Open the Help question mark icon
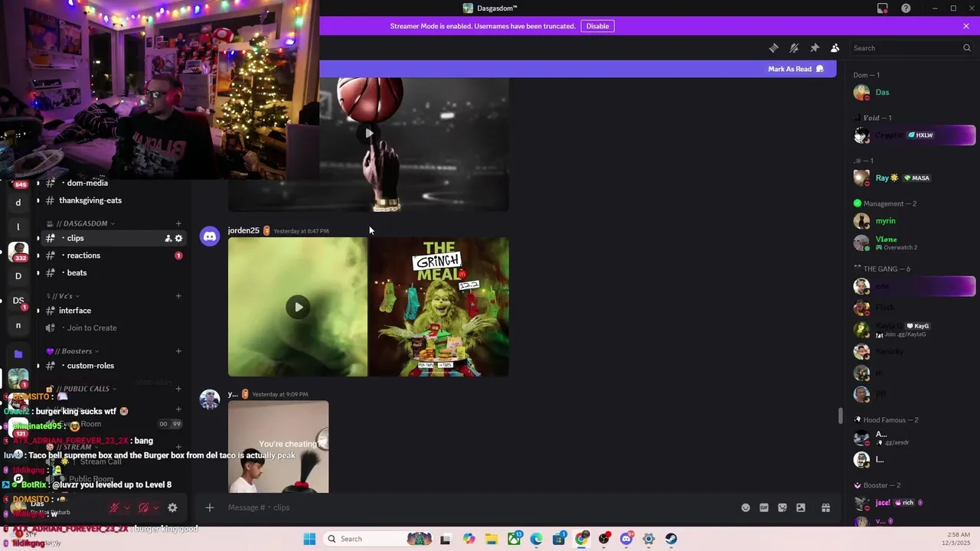 [906, 8]
